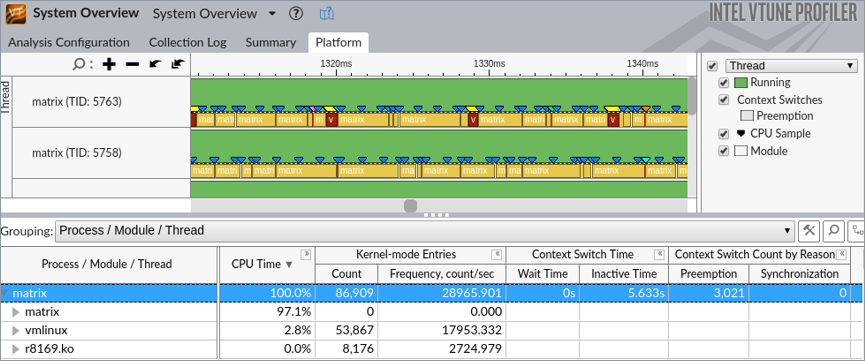Open the Thread dropdown in legend panel

[x=791, y=66]
